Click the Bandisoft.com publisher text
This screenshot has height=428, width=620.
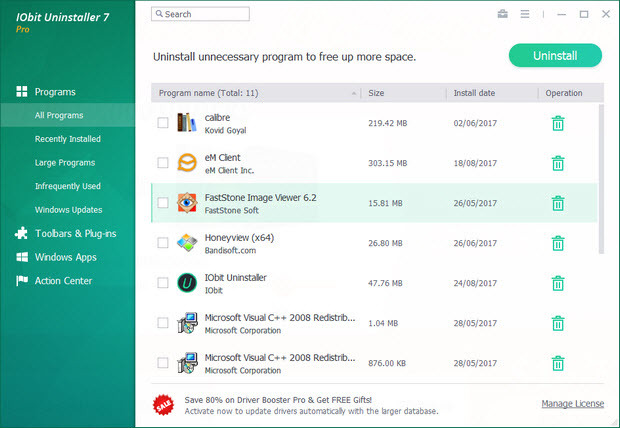[230, 250]
